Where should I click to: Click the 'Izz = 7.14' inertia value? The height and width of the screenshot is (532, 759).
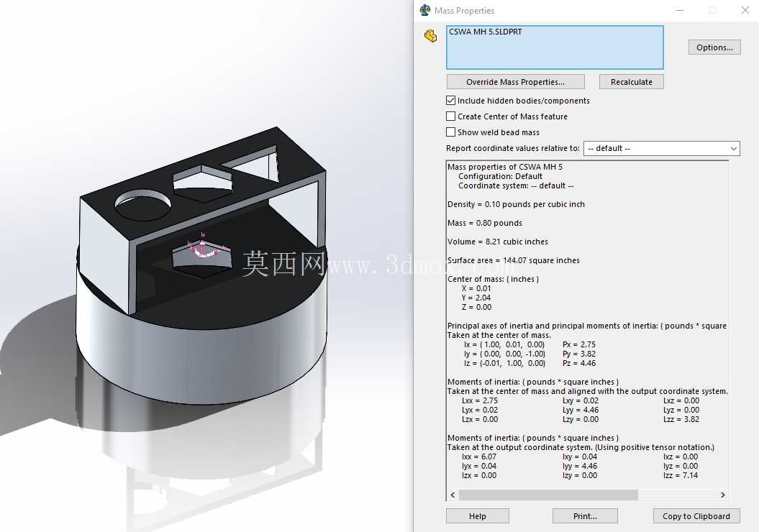[x=681, y=475]
